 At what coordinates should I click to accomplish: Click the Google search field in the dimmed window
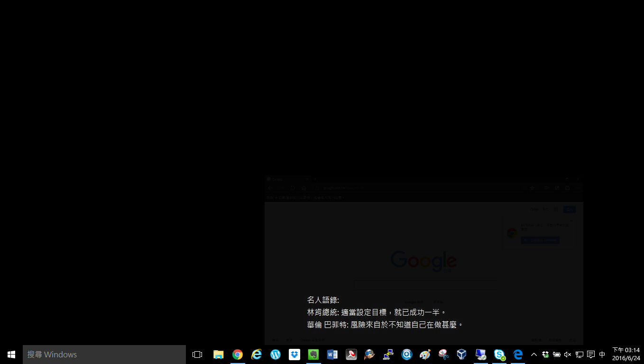[x=425, y=285]
